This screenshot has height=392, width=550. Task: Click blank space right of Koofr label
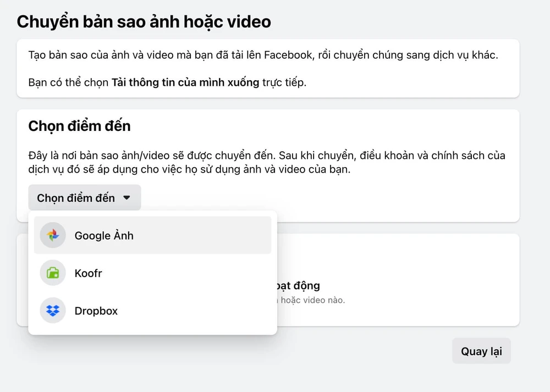pyautogui.click(x=193, y=273)
